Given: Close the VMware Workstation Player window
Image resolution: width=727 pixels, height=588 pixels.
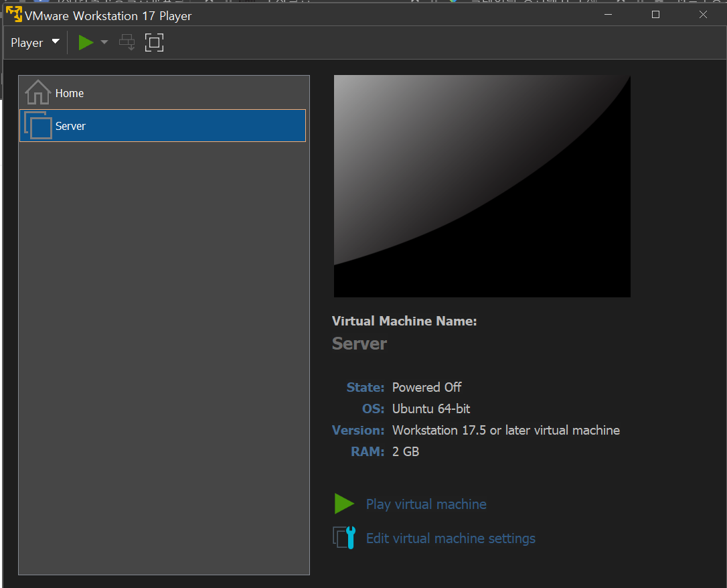Looking at the screenshot, I should (703, 14).
